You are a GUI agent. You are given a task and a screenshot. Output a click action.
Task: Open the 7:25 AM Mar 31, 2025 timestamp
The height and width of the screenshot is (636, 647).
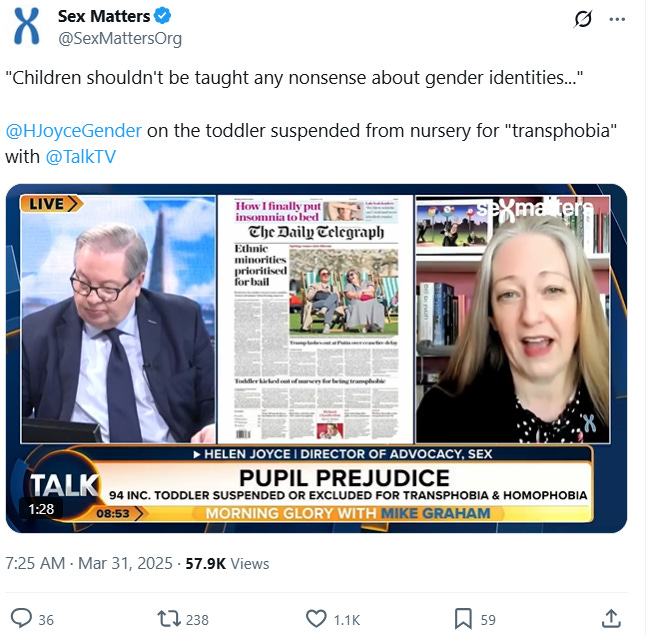coord(89,563)
